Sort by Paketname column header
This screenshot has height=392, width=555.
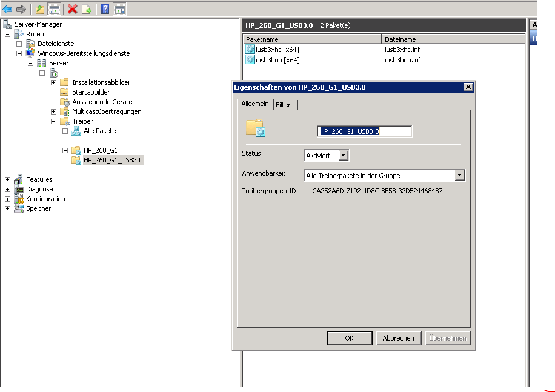(x=312, y=39)
